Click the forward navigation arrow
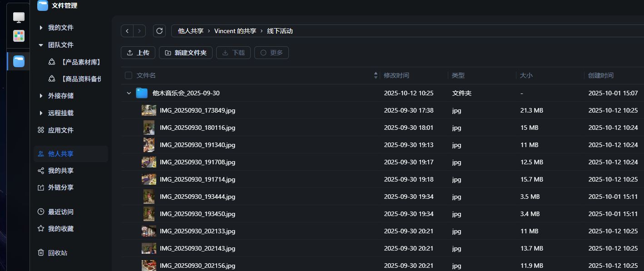Image resolution: width=644 pixels, height=271 pixels. [x=139, y=31]
